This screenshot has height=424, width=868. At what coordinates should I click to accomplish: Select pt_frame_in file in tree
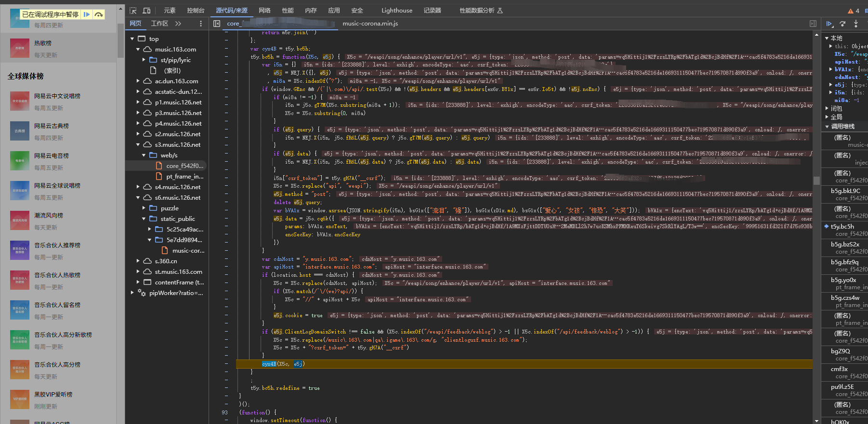[x=184, y=177]
